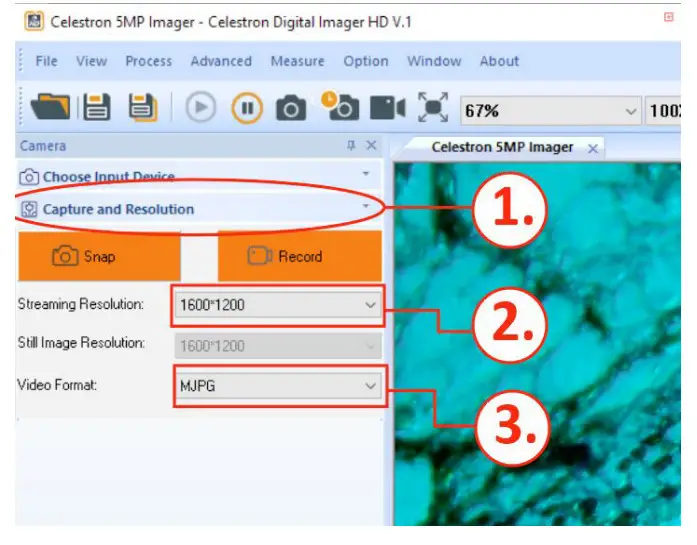Expand the Choose Input Device section
Viewport: 697px width, 545px height.
click(x=199, y=176)
